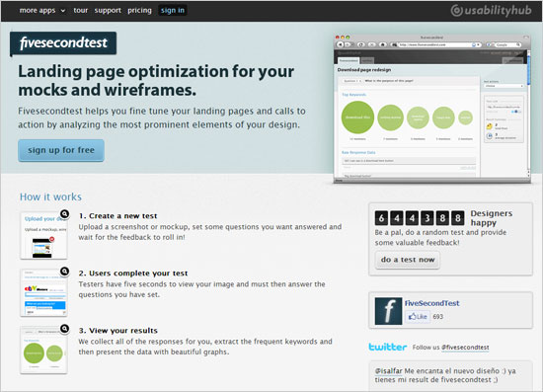Magnify the Users complete your test thumbnail
Image resolution: width=543 pixels, height=392 pixels.
(64, 272)
